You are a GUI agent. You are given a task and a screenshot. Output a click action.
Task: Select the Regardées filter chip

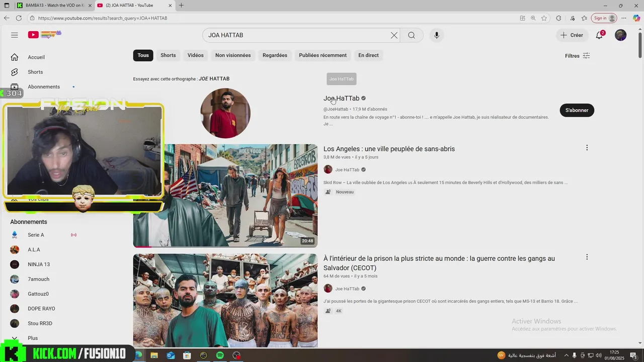275,55
